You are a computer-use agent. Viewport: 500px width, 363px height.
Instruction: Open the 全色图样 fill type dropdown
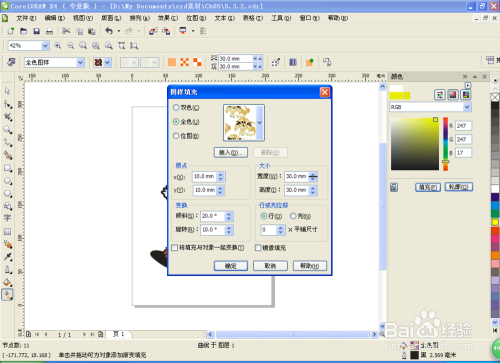(80, 62)
